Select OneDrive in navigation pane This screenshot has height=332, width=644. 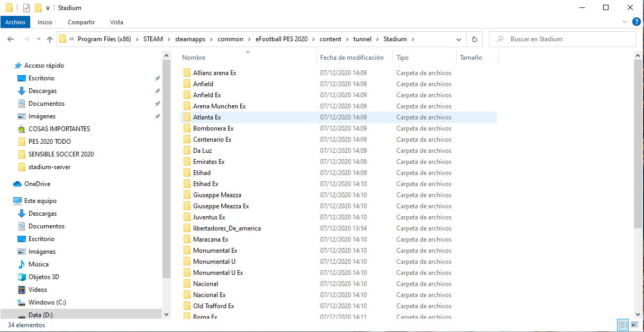37,184
